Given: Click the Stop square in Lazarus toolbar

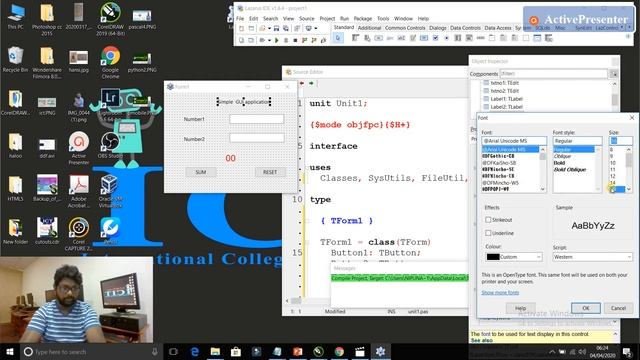Looking at the screenshot, I should [x=295, y=40].
